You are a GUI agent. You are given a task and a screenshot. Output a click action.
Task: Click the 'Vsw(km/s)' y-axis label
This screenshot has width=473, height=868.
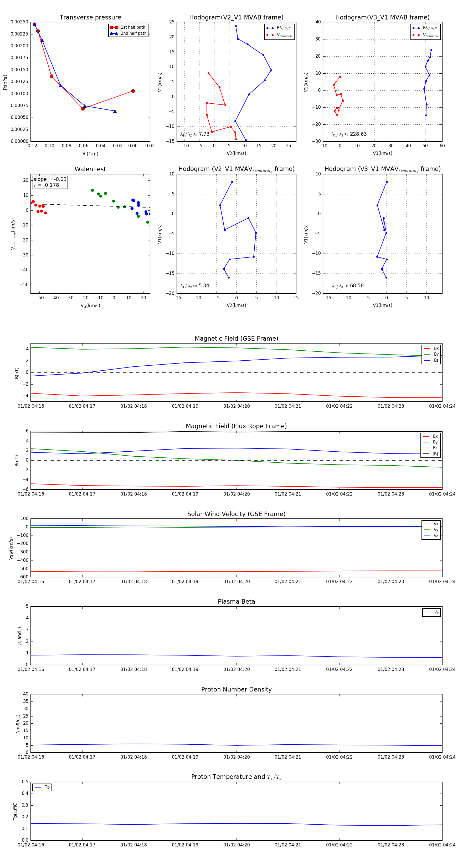pos(11,549)
